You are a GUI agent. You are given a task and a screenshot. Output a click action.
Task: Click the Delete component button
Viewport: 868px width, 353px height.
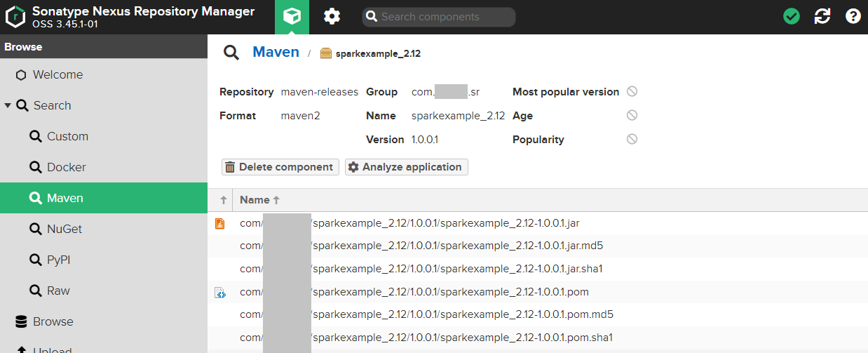coord(280,167)
